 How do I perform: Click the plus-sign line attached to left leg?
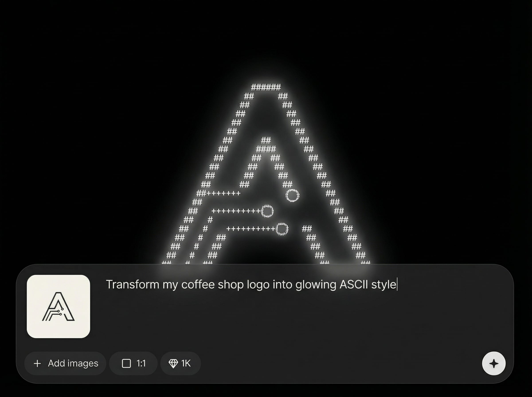point(223,193)
